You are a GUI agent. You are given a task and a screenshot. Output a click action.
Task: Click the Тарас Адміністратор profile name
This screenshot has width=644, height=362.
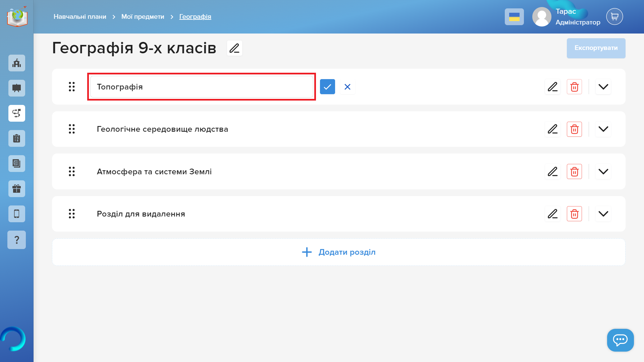pyautogui.click(x=578, y=17)
